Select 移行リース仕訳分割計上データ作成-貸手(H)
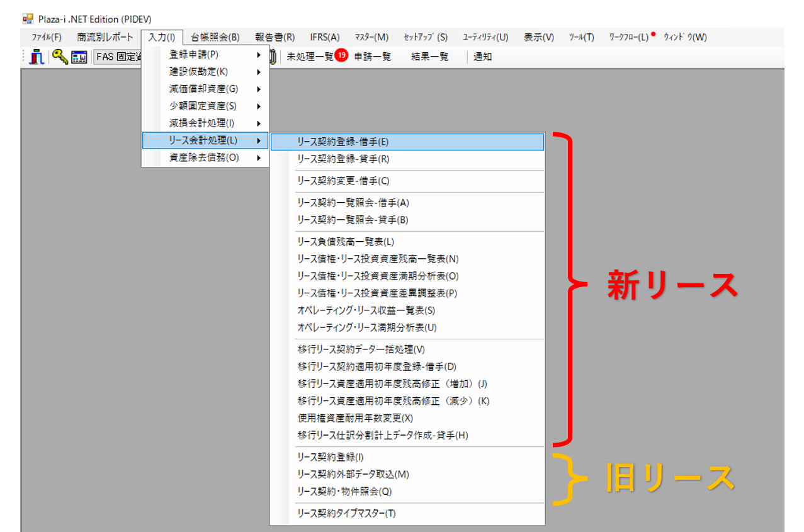The image size is (804, 532). click(407, 435)
